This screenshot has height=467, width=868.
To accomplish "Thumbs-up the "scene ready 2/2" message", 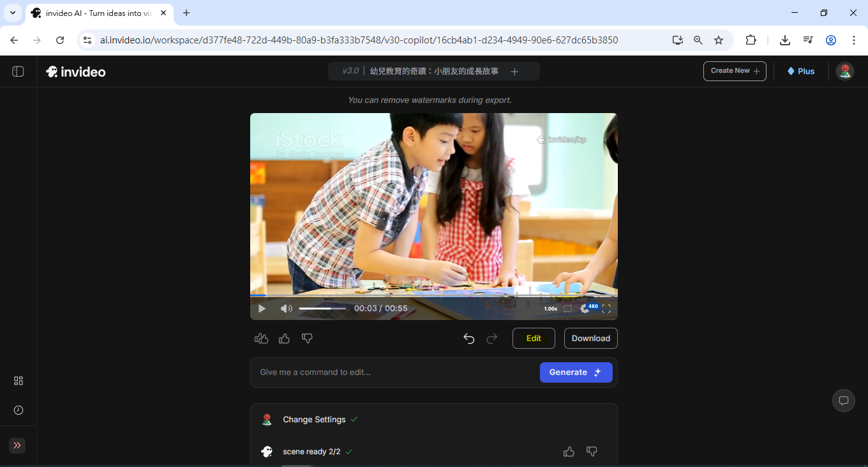I will click(569, 452).
